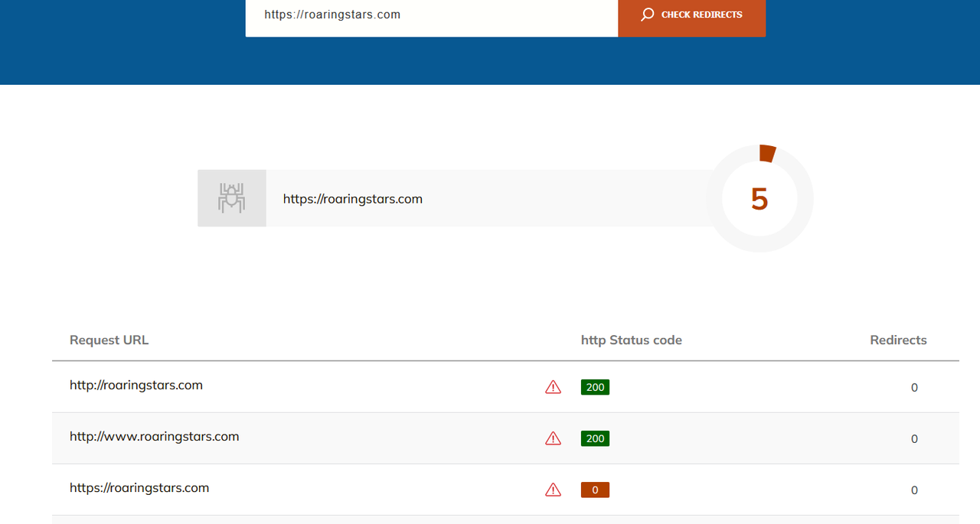Click warning triangle for http://roaringstars.com
The height and width of the screenshot is (524, 980).
coord(553,387)
